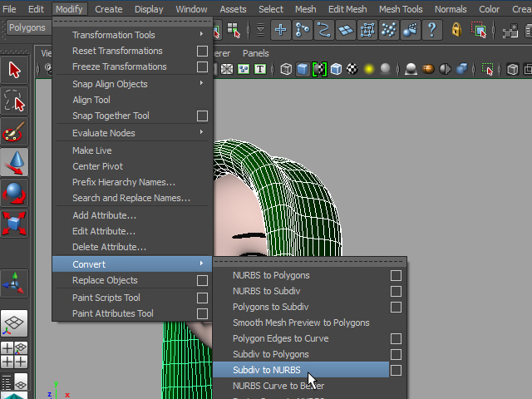Activate the Rotate tool sphere icon
The image size is (532, 399).
pyautogui.click(x=15, y=193)
